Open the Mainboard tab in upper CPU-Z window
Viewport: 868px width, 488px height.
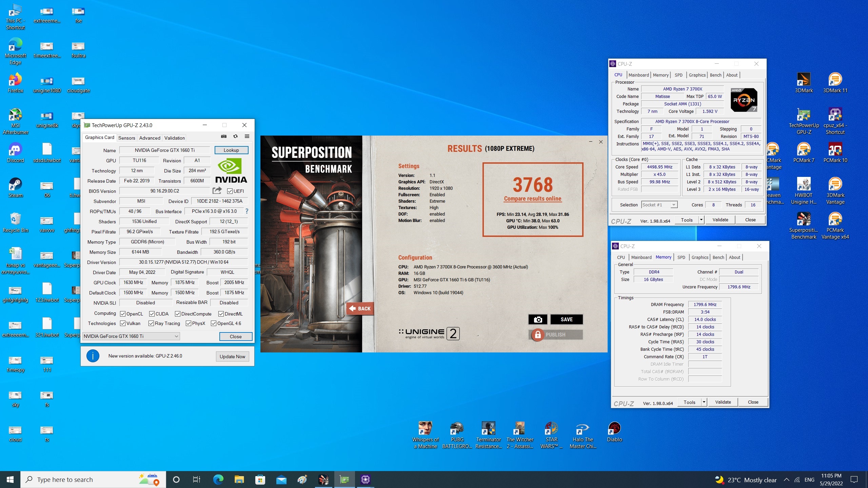point(638,75)
